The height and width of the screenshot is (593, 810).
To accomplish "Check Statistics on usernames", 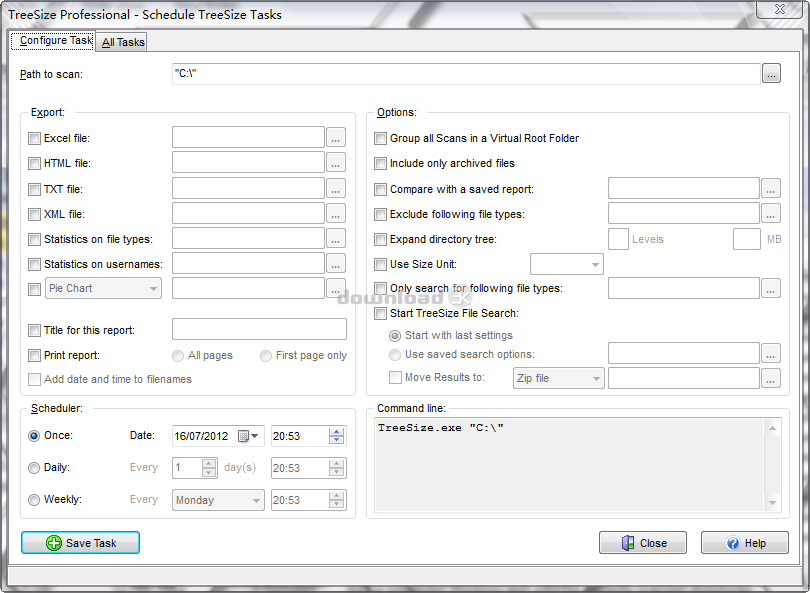I will point(34,264).
